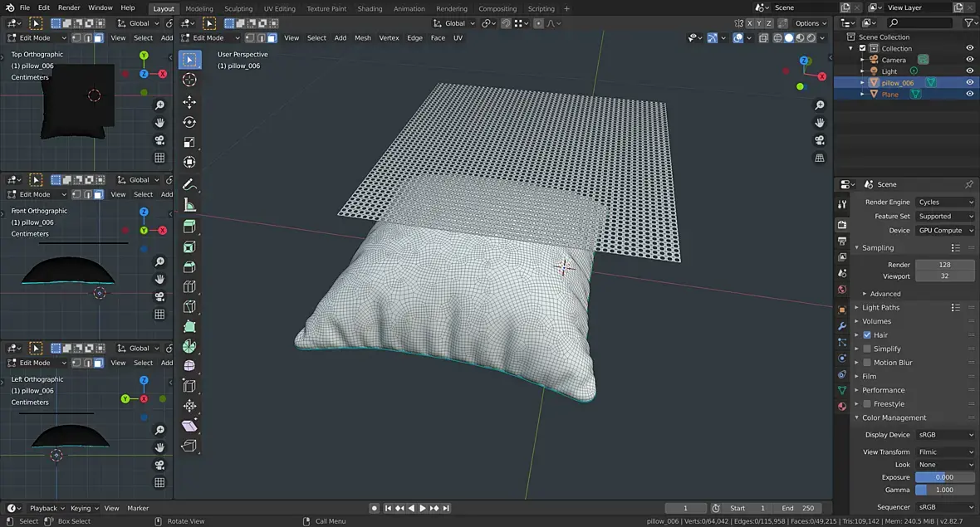980x527 pixels.
Task: Select the Shrink/Fatten tool
Action: (189, 406)
